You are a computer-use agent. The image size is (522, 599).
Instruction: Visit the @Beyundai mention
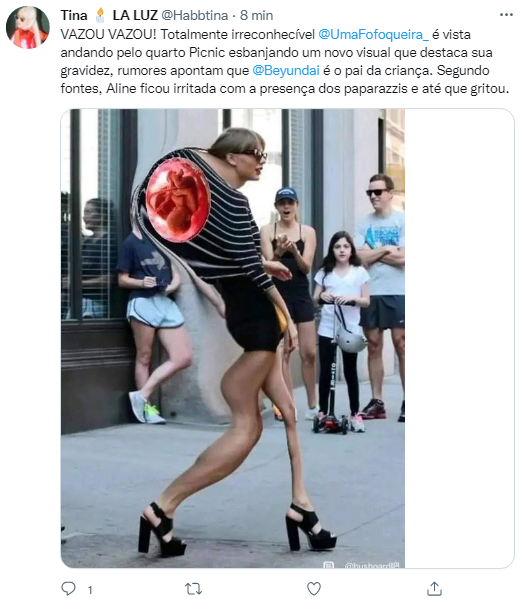[286, 71]
